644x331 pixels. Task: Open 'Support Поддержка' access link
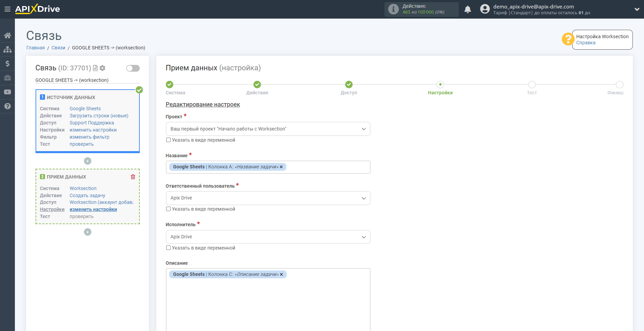click(92, 123)
